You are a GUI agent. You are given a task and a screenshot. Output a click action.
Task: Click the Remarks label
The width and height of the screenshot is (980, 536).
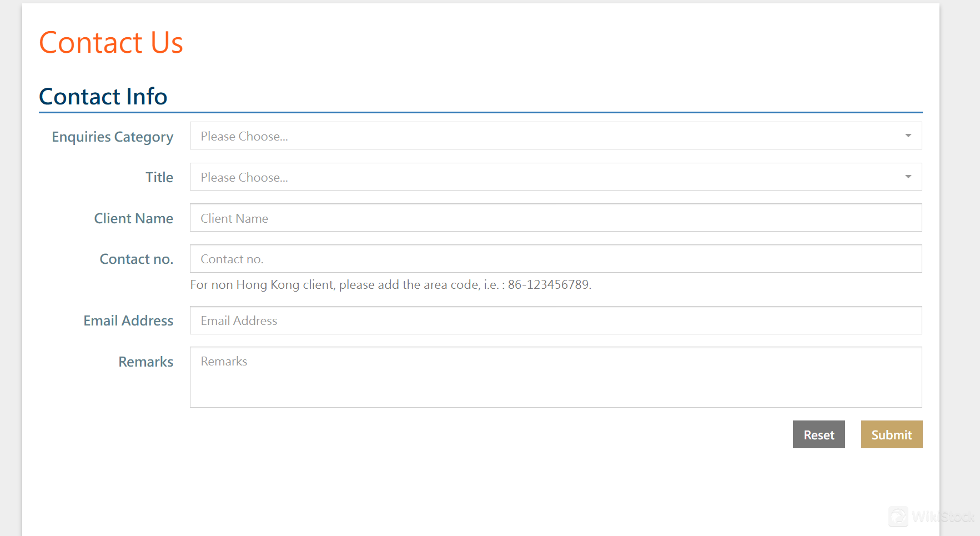pyautogui.click(x=146, y=362)
